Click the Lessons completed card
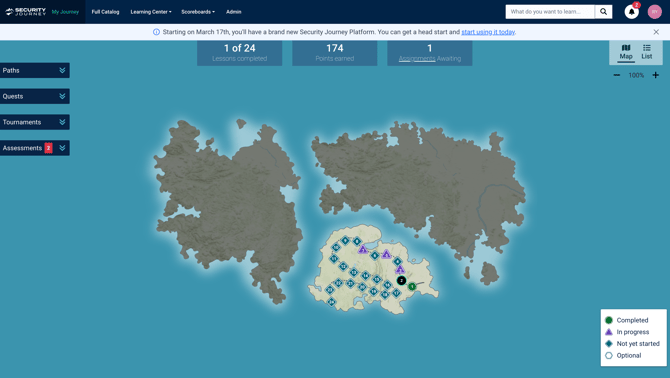The image size is (670, 378). click(x=239, y=53)
